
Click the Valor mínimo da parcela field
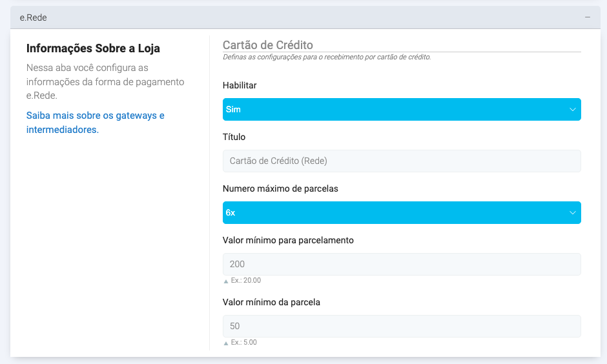(x=401, y=327)
